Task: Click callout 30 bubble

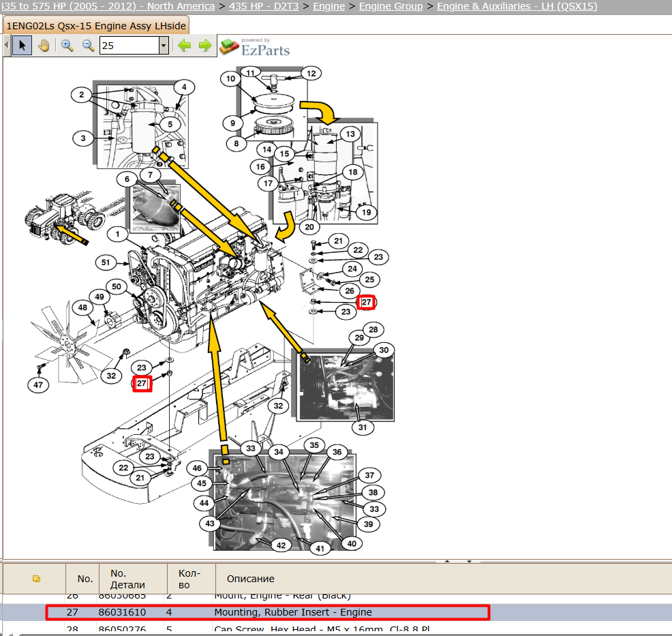Action: tap(384, 350)
